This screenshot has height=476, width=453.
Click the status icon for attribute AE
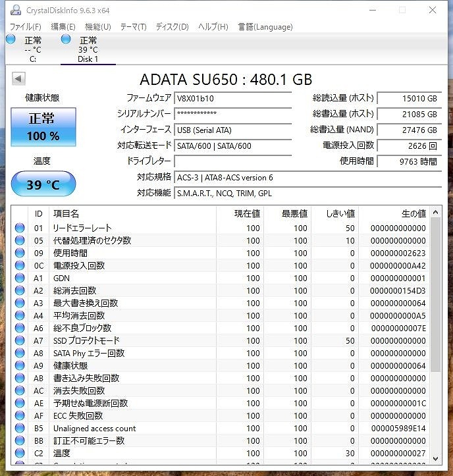coord(20,403)
